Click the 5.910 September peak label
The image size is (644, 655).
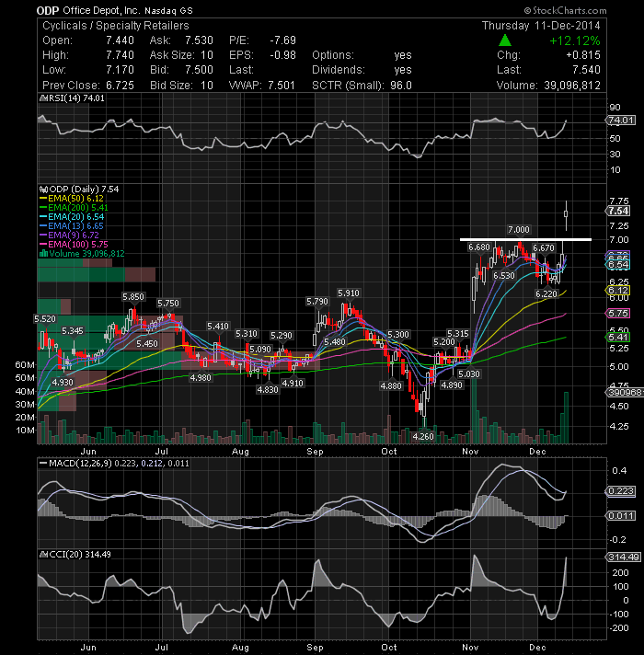tap(349, 293)
